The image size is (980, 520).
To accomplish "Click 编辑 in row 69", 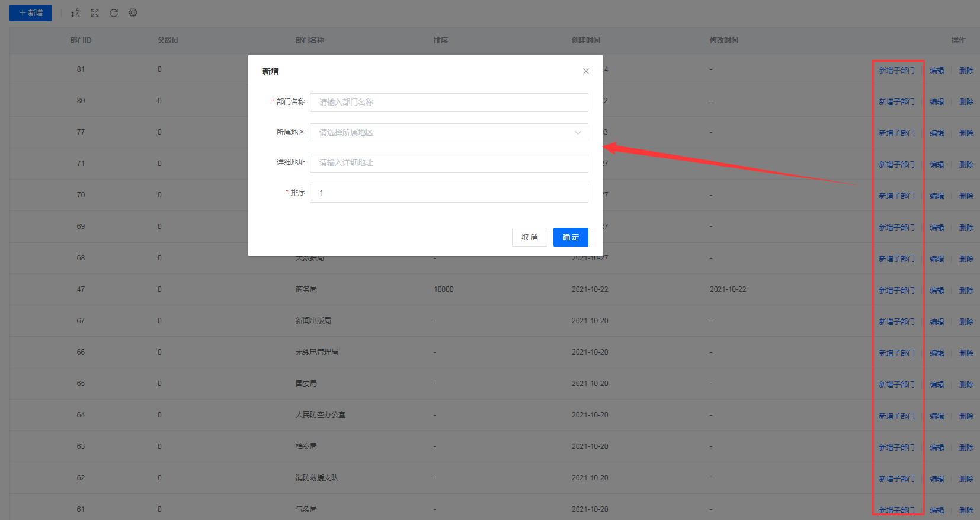I will coord(937,228).
